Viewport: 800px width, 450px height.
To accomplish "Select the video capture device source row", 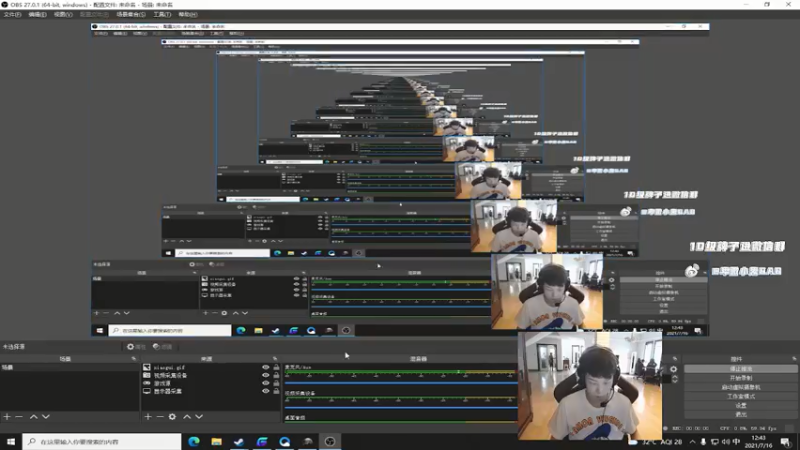I will (211, 375).
